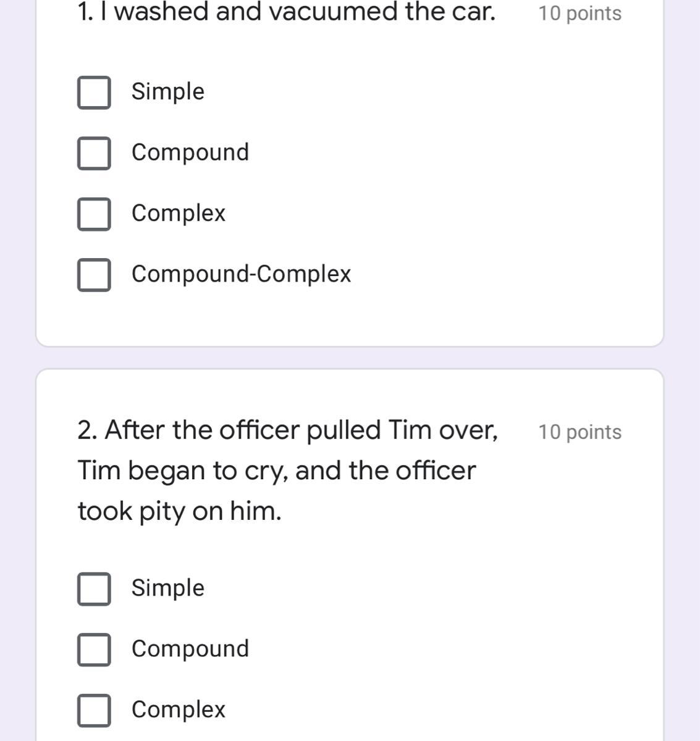This screenshot has height=741, width=700.
Task: Click the 'Complex' label under question 1
Action: (x=179, y=213)
